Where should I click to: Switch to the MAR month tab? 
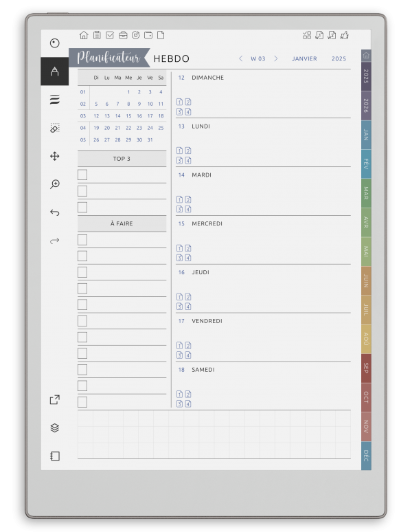[366, 193]
